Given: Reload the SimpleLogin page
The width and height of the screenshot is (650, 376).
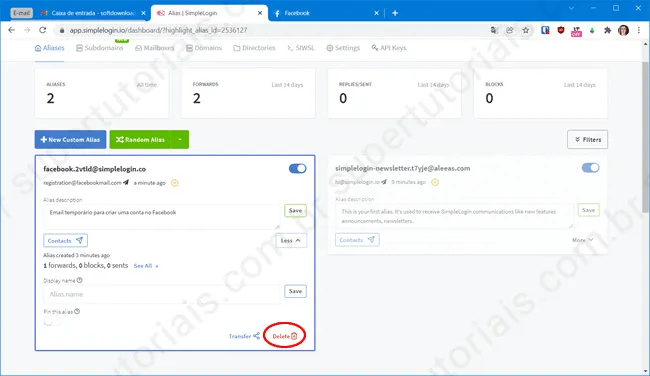Looking at the screenshot, I should 42,30.
